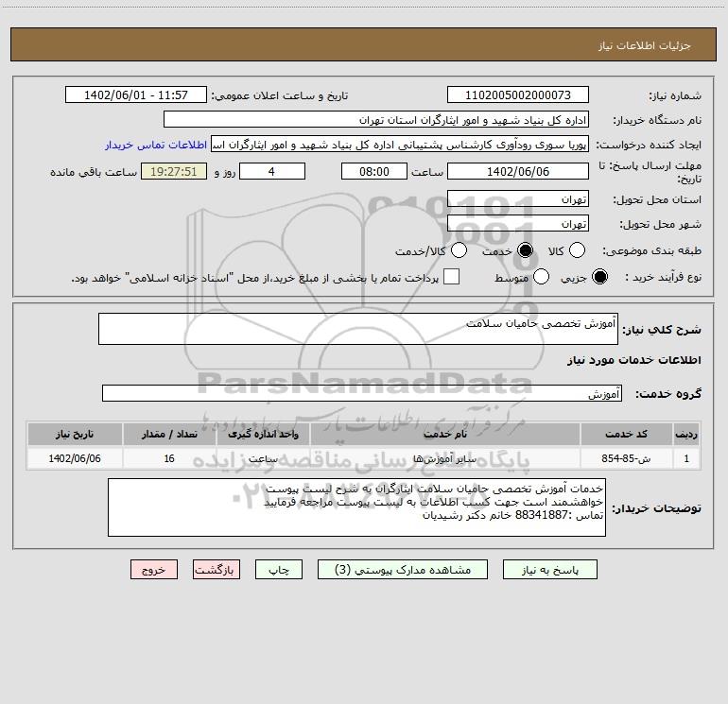Click the شهر محل تحویل field تهران
The width and height of the screenshot is (728, 704).
point(518,223)
